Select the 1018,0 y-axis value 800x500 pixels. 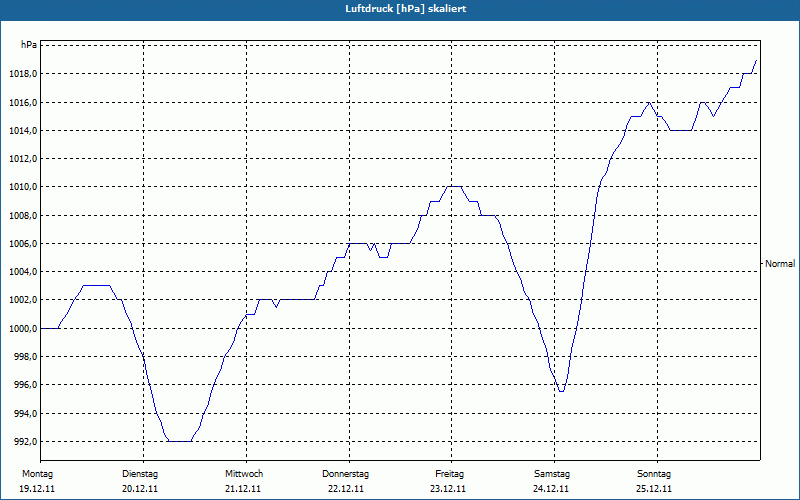click(23, 74)
